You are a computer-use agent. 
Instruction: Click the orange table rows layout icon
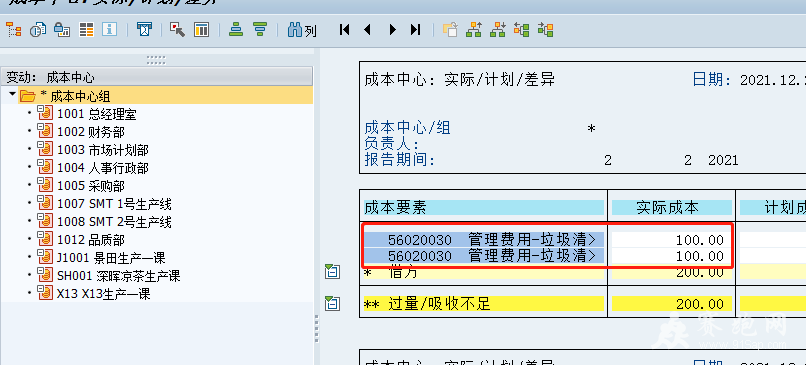pos(86,29)
